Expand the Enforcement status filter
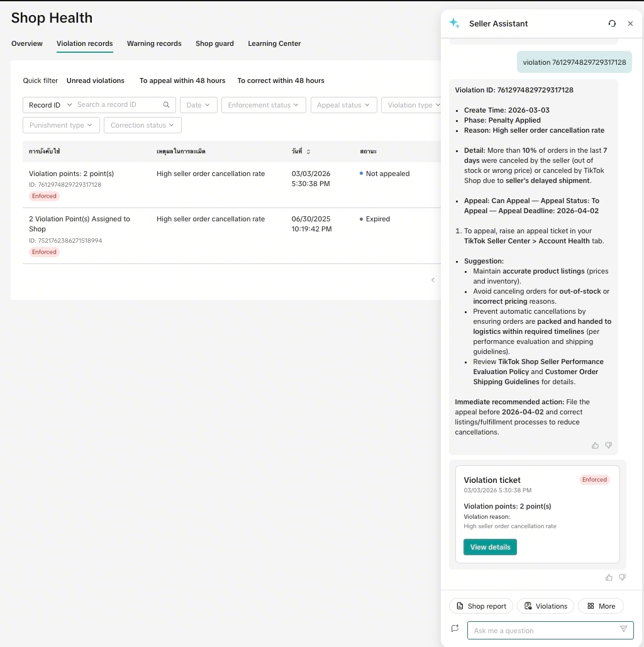Viewport: 644px width, 647px height. pos(264,105)
